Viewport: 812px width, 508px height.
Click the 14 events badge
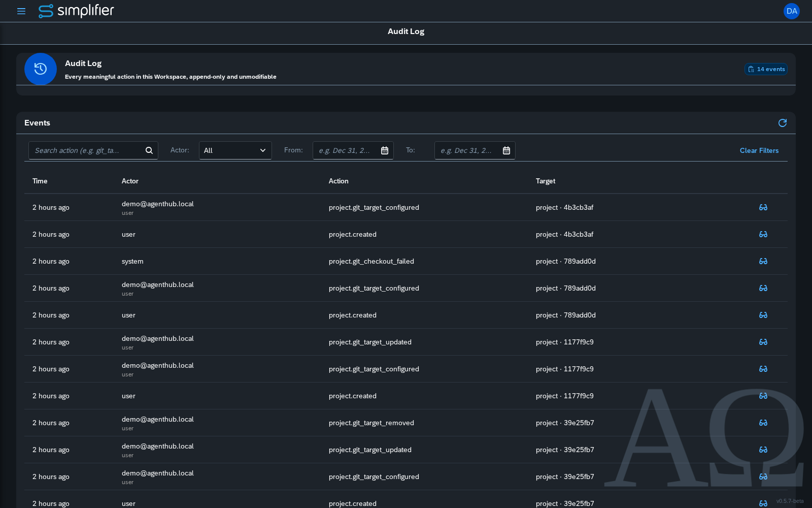tap(766, 69)
